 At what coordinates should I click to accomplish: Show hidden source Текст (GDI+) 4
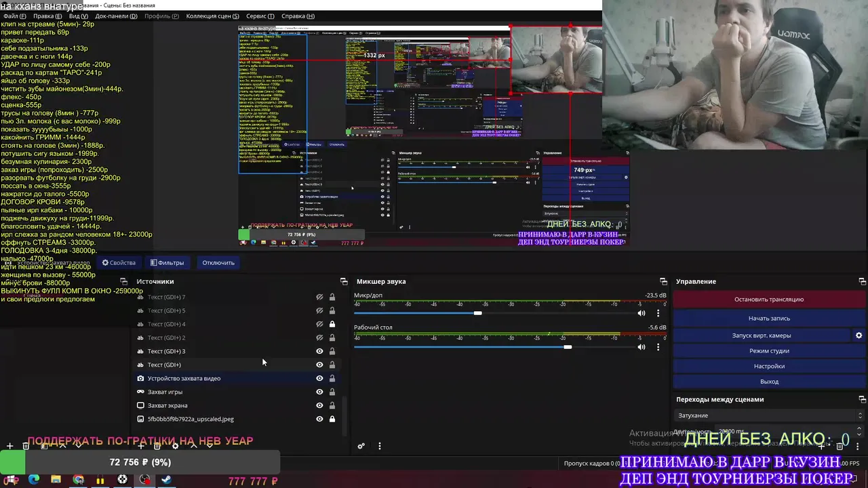(319, 324)
